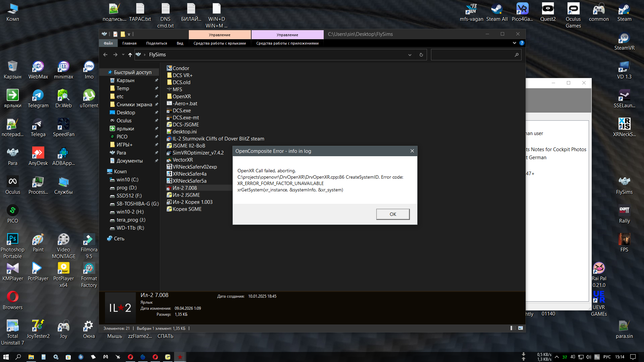Screen dimensions: 644x362
Task: Open Explorer help question mark
Action: (522, 43)
